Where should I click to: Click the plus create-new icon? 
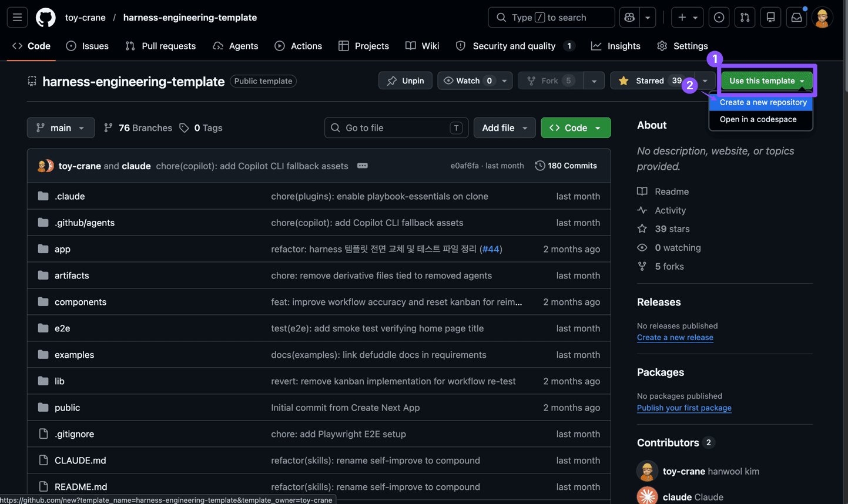click(x=687, y=18)
